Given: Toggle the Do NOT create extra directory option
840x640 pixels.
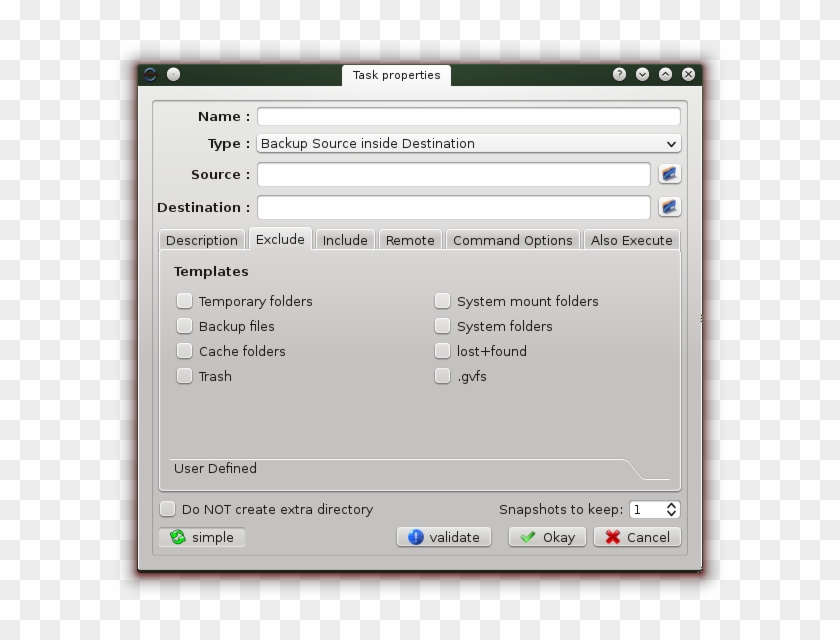Looking at the screenshot, I should (168, 509).
